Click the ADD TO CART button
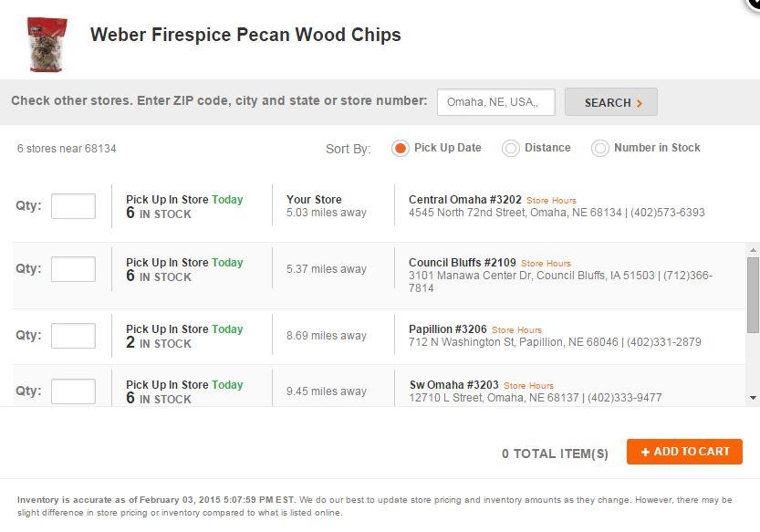 point(684,452)
